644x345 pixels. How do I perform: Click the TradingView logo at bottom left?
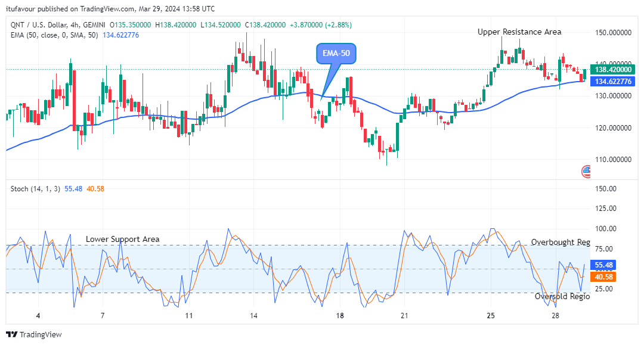pyautogui.click(x=34, y=334)
